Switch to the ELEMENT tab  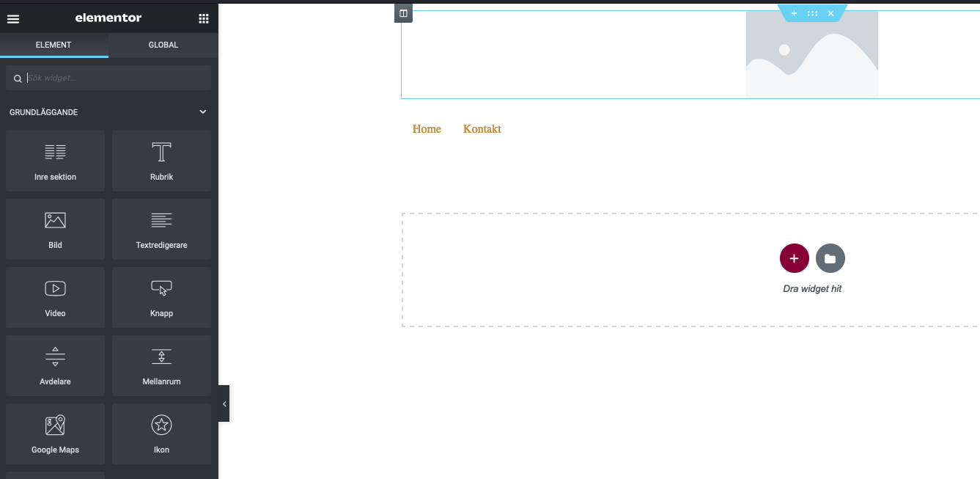[54, 44]
